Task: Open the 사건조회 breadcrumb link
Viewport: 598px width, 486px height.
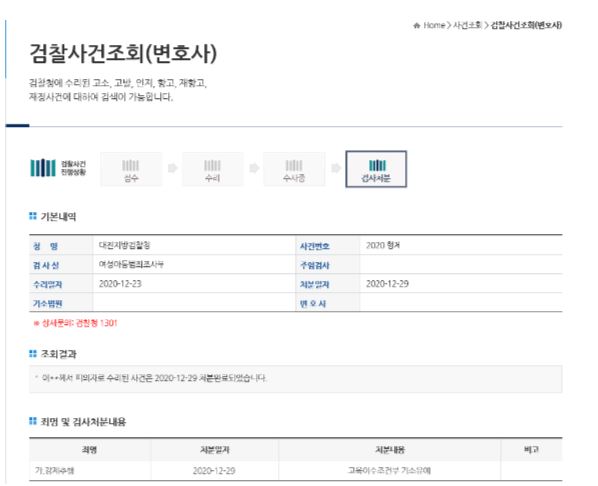Action: pyautogui.click(x=467, y=26)
